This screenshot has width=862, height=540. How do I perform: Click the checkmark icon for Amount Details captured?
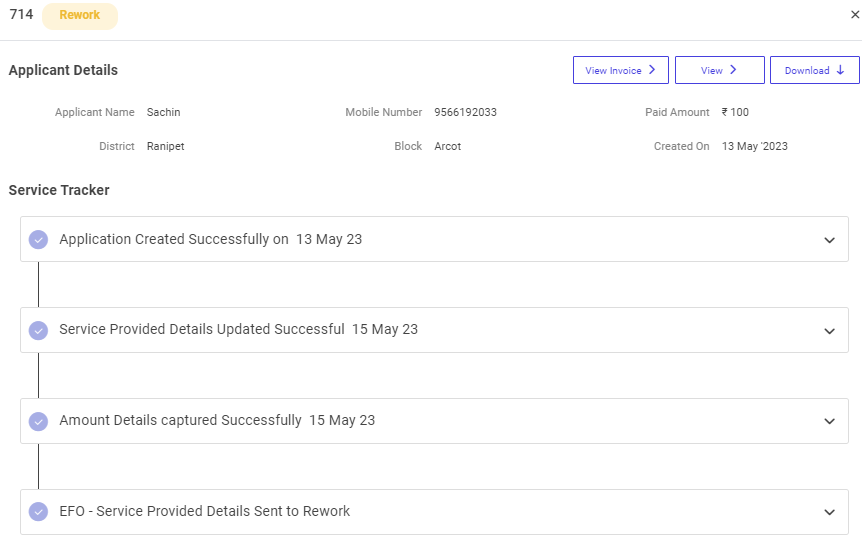click(38, 421)
